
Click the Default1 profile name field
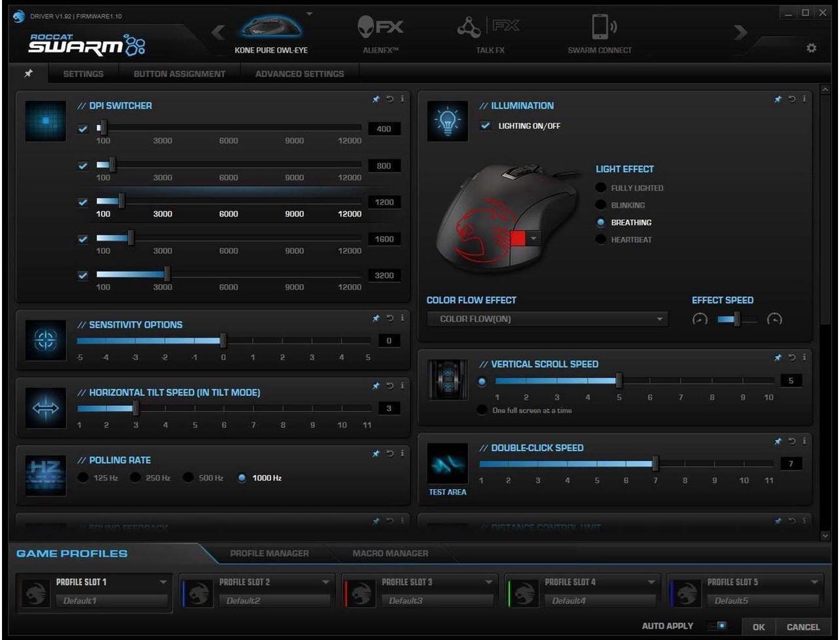pos(112,601)
